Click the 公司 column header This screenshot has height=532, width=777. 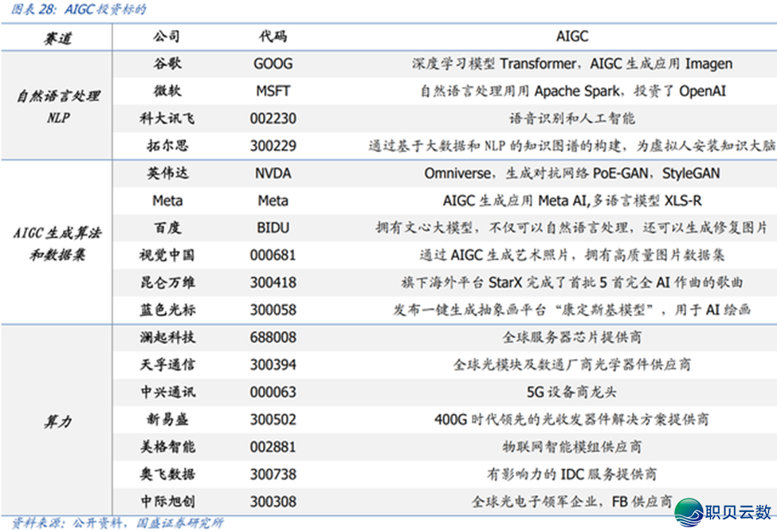tap(167, 37)
